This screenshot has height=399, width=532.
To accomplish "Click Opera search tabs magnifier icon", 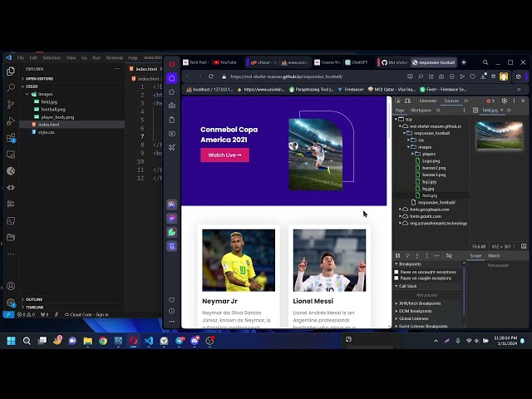I will pyautogui.click(x=485, y=62).
